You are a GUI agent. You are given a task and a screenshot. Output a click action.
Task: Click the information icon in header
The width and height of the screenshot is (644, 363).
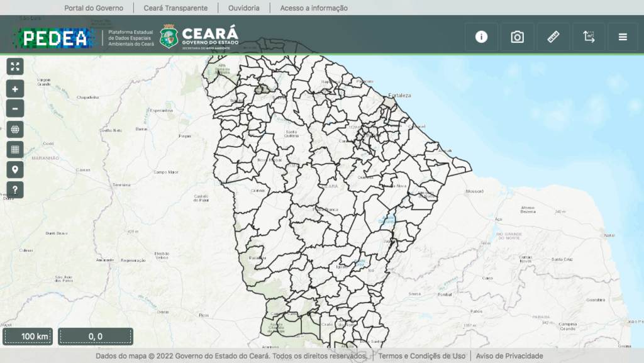pos(481,37)
